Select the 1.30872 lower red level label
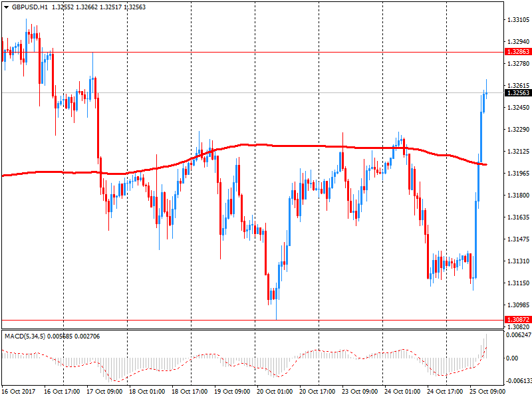Screen dimensions: 532x399 [518, 320]
